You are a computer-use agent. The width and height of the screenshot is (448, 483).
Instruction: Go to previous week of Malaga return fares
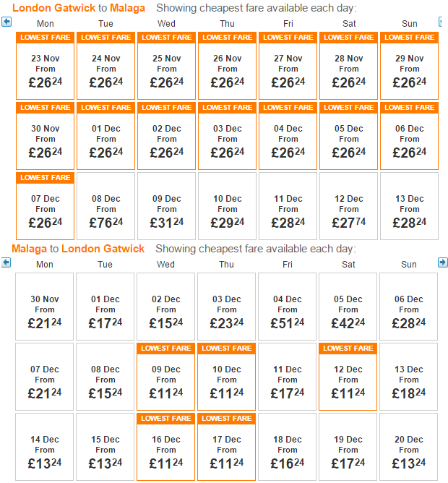7,262
